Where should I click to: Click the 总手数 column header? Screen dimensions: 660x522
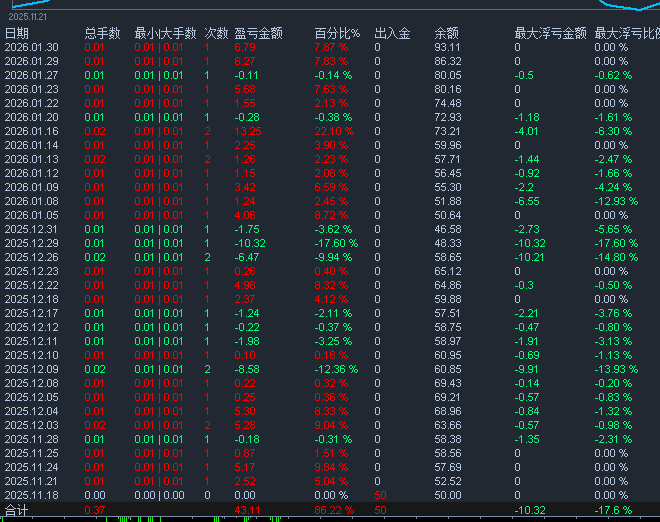[102, 33]
